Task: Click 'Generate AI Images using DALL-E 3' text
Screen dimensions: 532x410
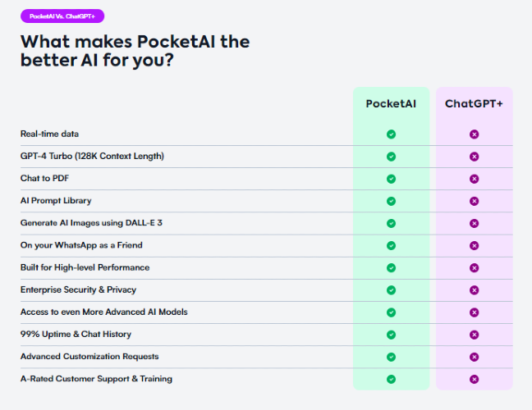Action: tap(91, 223)
